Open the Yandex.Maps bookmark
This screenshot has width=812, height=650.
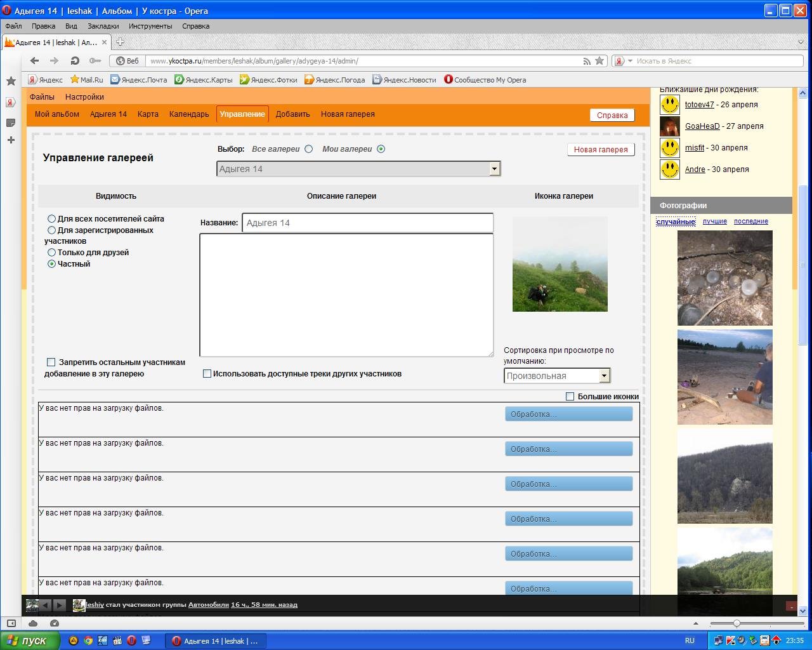204,80
